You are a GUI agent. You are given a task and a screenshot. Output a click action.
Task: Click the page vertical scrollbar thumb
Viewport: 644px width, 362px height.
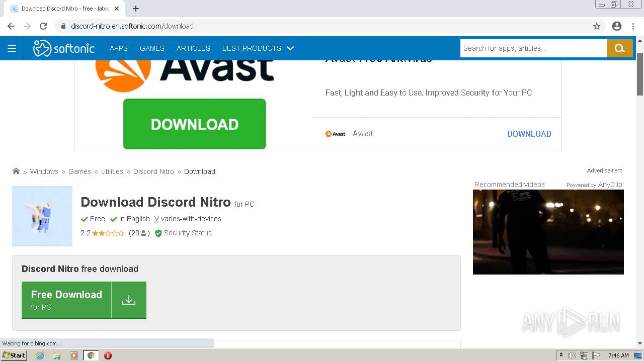click(640, 73)
